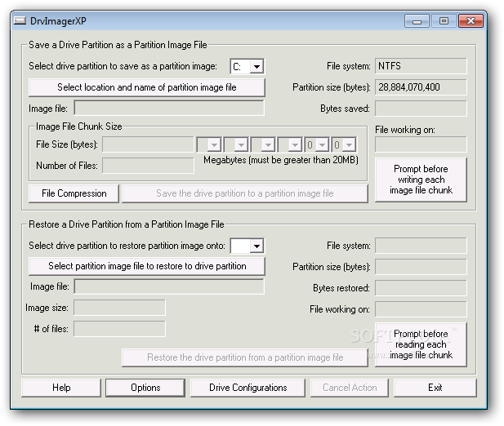Open File Compression settings
Screen dimensions: 504x426
[x=74, y=193]
